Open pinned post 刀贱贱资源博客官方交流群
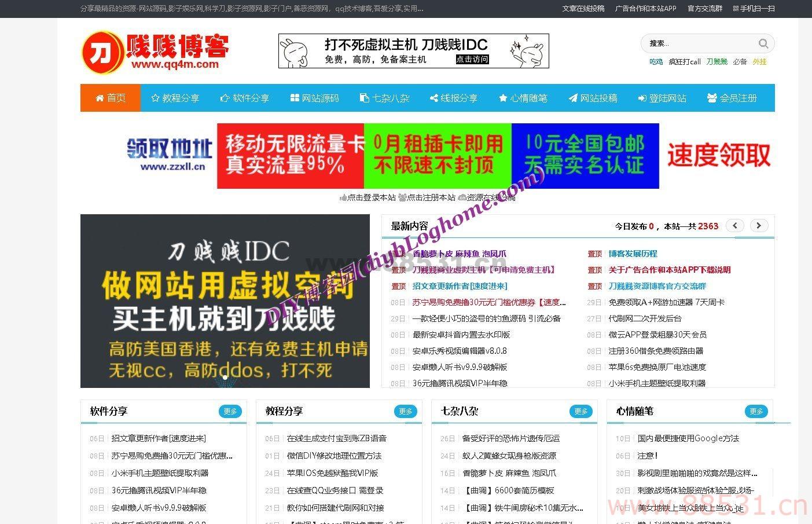 pos(657,286)
